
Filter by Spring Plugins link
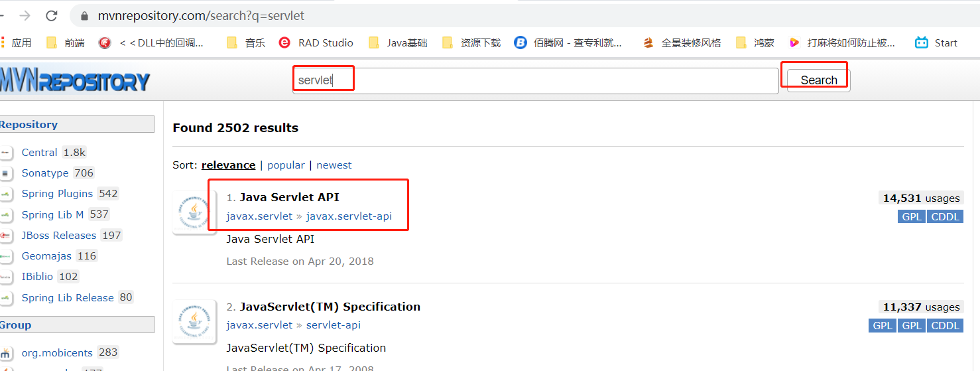tap(57, 194)
